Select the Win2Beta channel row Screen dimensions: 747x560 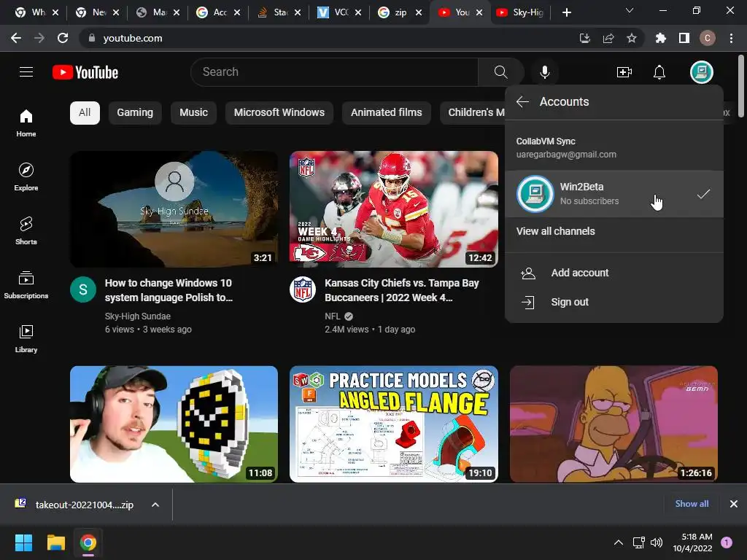[x=614, y=194]
